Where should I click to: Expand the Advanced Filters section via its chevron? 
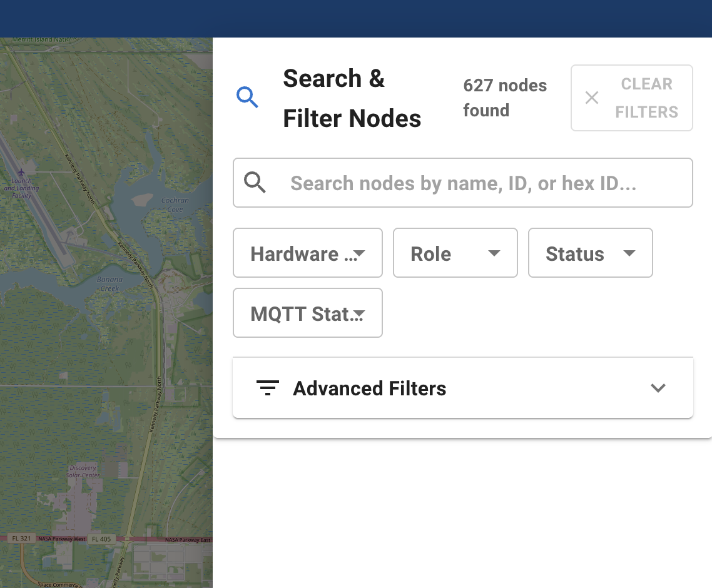click(658, 388)
